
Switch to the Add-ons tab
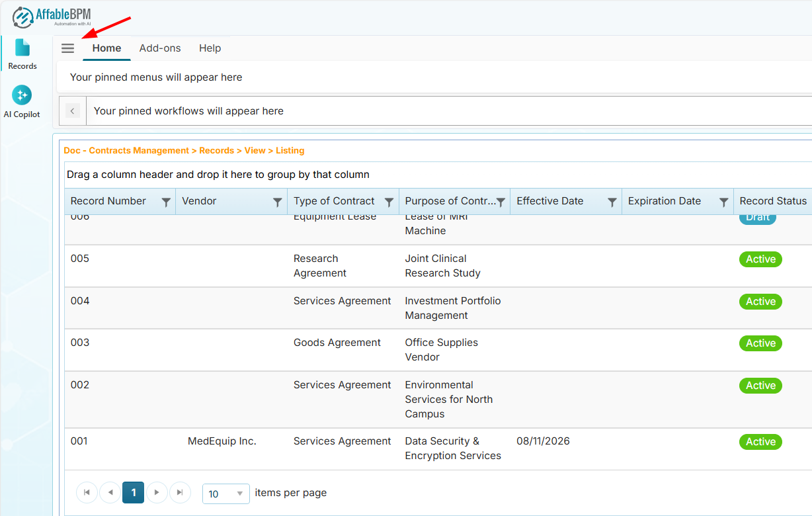pos(160,48)
